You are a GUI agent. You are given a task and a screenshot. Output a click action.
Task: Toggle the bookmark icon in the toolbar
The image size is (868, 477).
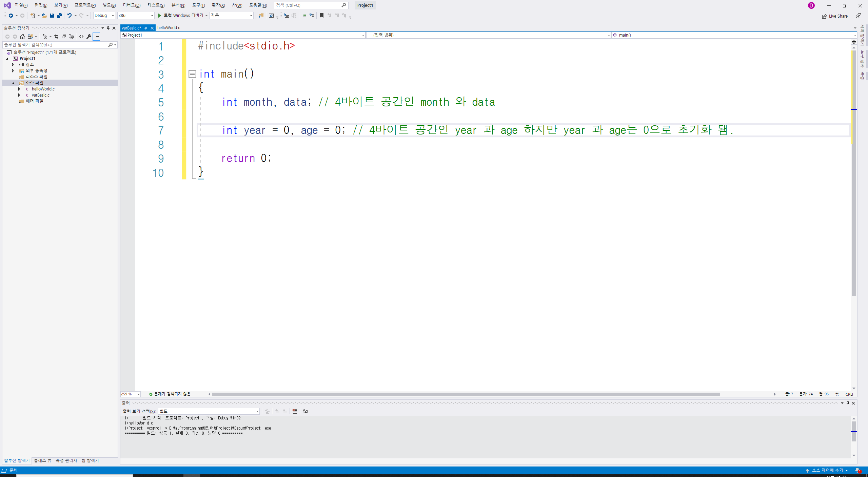321,16
